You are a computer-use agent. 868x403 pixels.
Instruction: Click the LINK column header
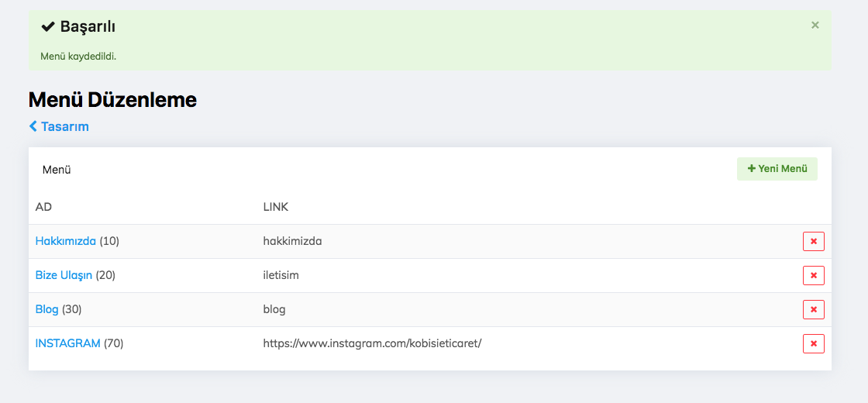(x=276, y=207)
